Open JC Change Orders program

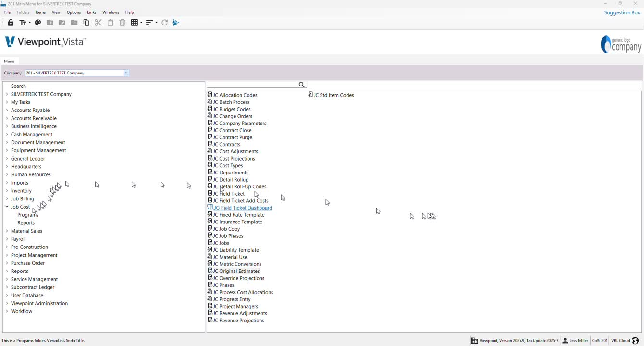233,116
